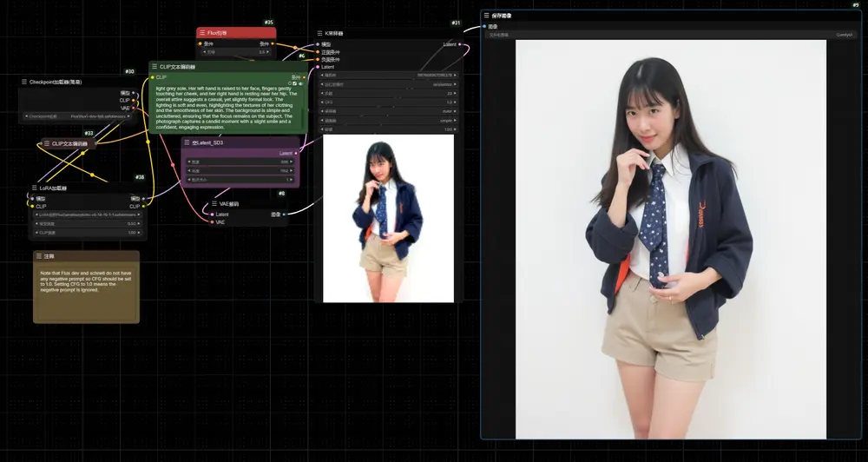Select the Checkpoint加载器(简易) node title
Screen dimensions: 868x462
56,82
